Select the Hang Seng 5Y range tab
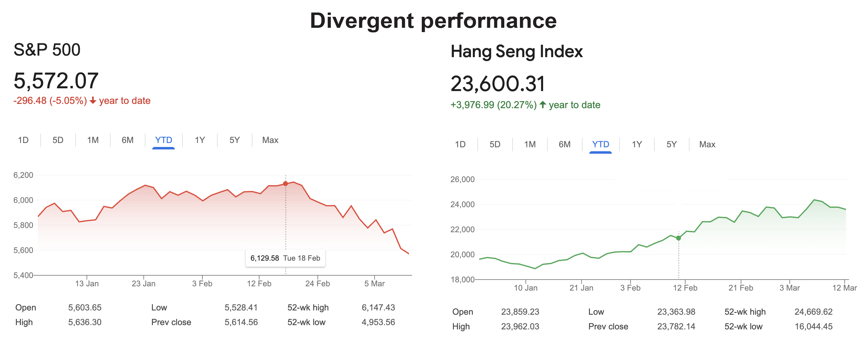 tap(671, 145)
